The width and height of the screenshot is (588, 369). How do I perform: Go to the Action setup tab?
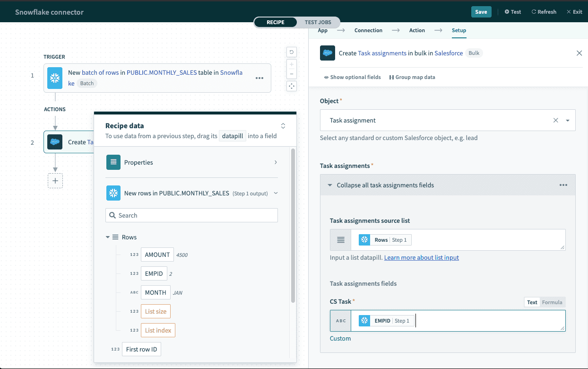click(417, 30)
